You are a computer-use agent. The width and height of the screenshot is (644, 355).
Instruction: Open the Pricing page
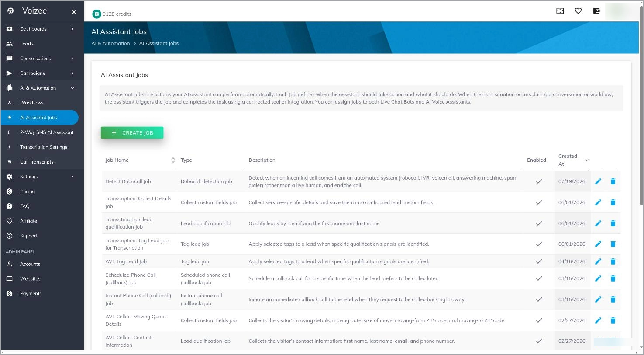pos(42,191)
